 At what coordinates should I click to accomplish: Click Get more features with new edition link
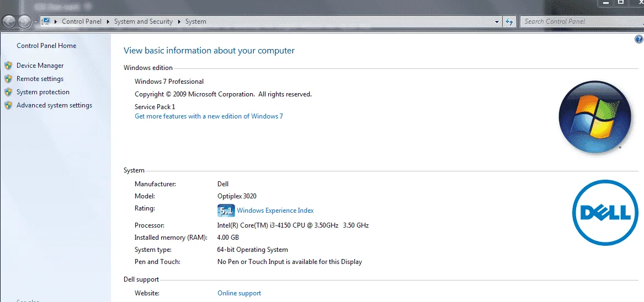[x=209, y=116]
